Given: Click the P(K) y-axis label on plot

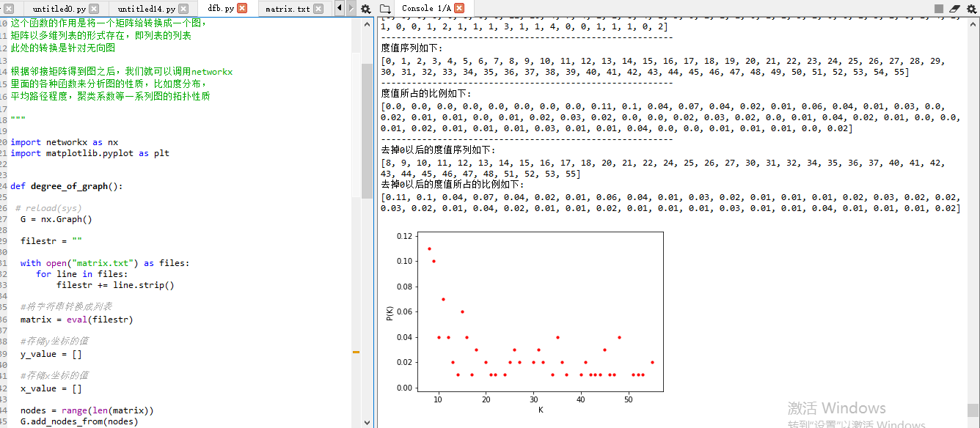Looking at the screenshot, I should (390, 313).
